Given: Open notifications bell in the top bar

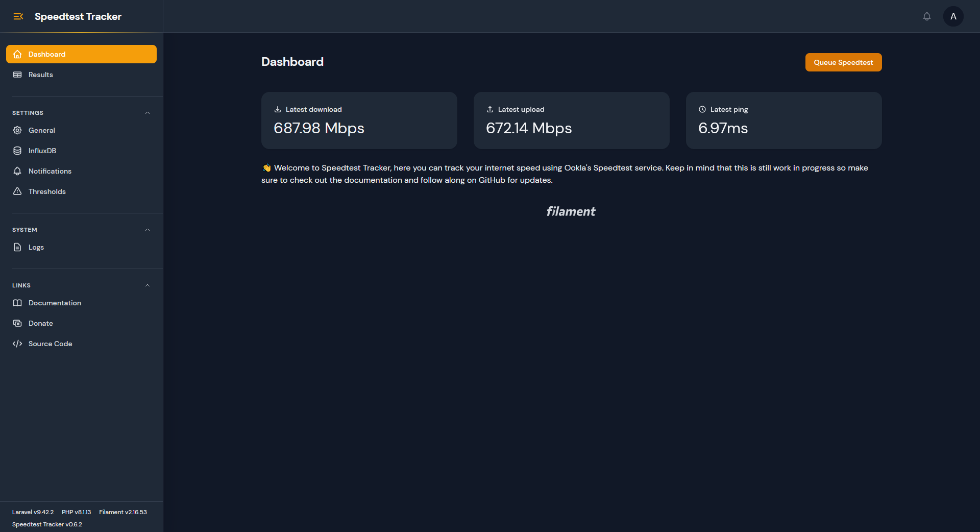Looking at the screenshot, I should 927,16.
